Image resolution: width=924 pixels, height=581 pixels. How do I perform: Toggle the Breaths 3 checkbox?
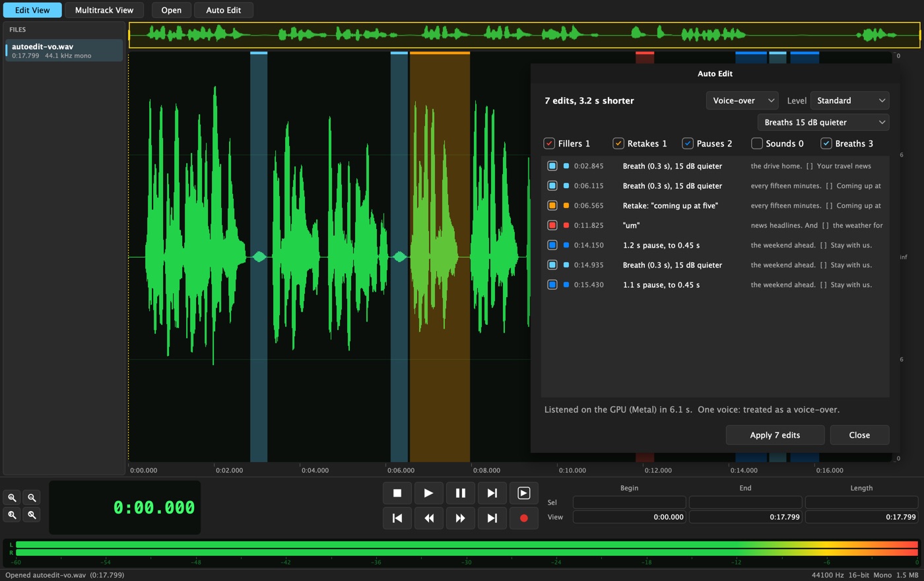click(826, 143)
